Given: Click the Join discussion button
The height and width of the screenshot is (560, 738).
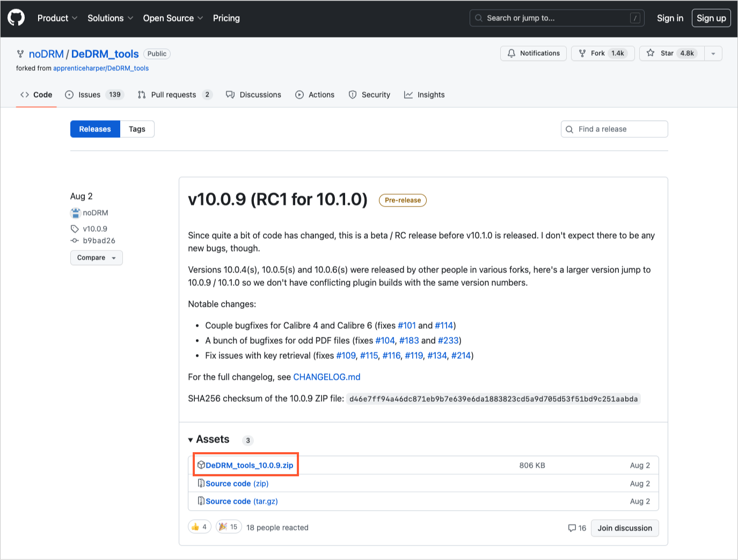Looking at the screenshot, I should pyautogui.click(x=625, y=528).
